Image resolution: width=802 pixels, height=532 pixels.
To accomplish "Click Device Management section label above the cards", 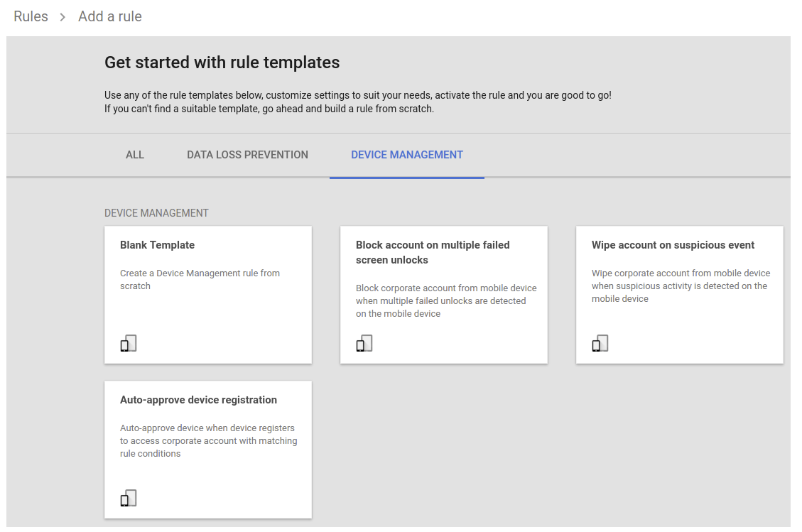I will pyautogui.click(x=156, y=213).
